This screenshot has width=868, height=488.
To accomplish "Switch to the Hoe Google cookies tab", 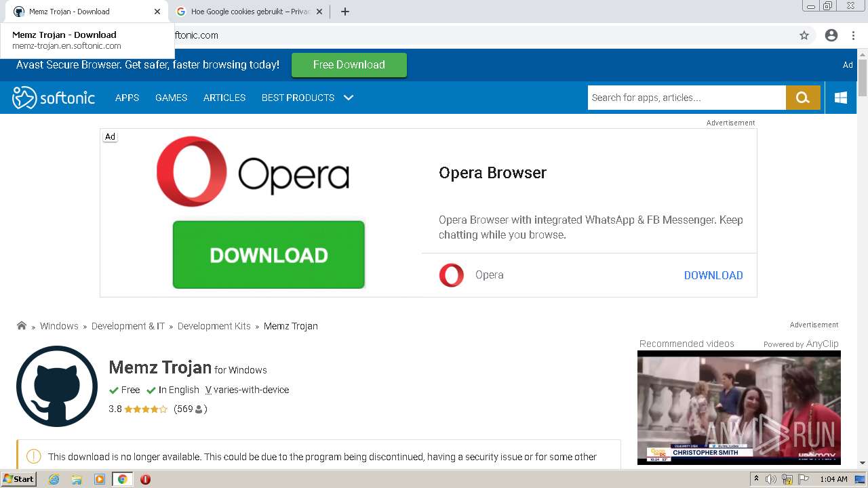I will coord(249,12).
